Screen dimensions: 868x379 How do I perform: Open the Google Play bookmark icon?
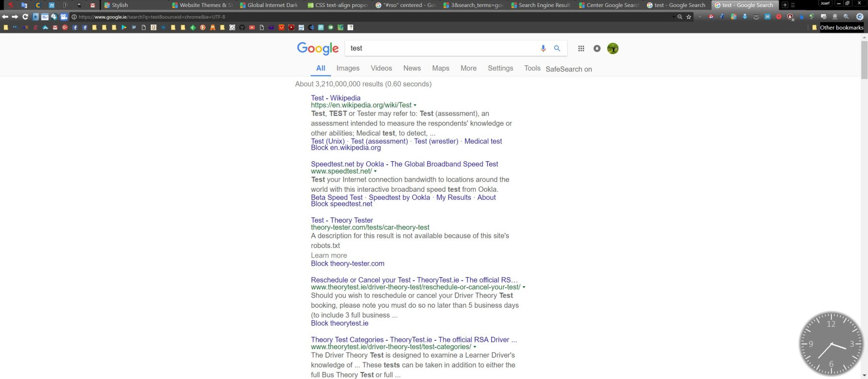124,27
